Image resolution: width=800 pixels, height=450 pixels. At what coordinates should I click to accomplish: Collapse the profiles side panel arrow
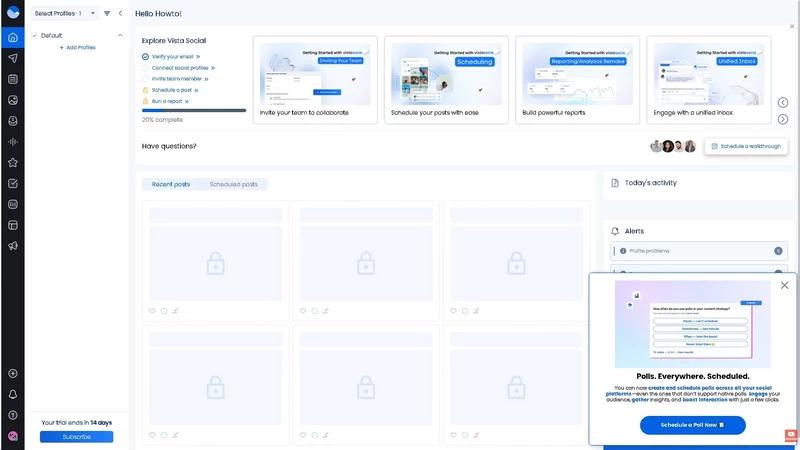point(120,13)
